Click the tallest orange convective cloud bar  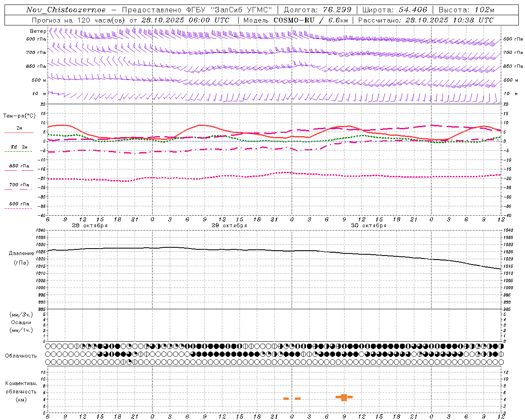point(344,397)
